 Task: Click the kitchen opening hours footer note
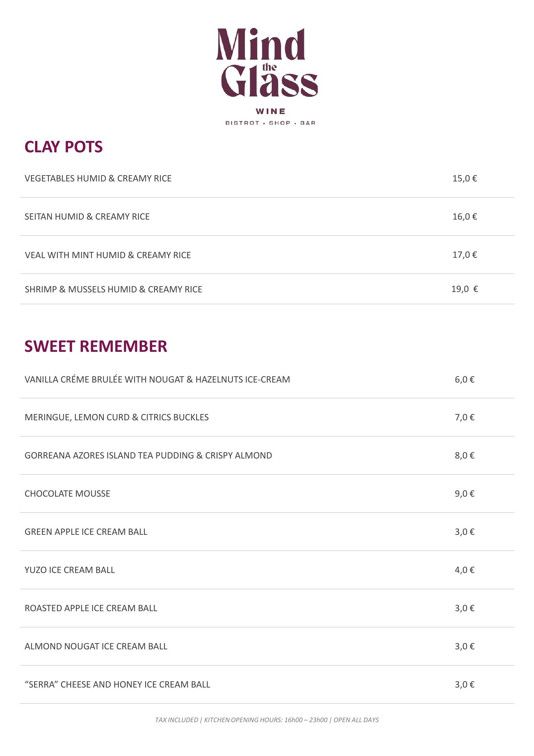(x=267, y=720)
